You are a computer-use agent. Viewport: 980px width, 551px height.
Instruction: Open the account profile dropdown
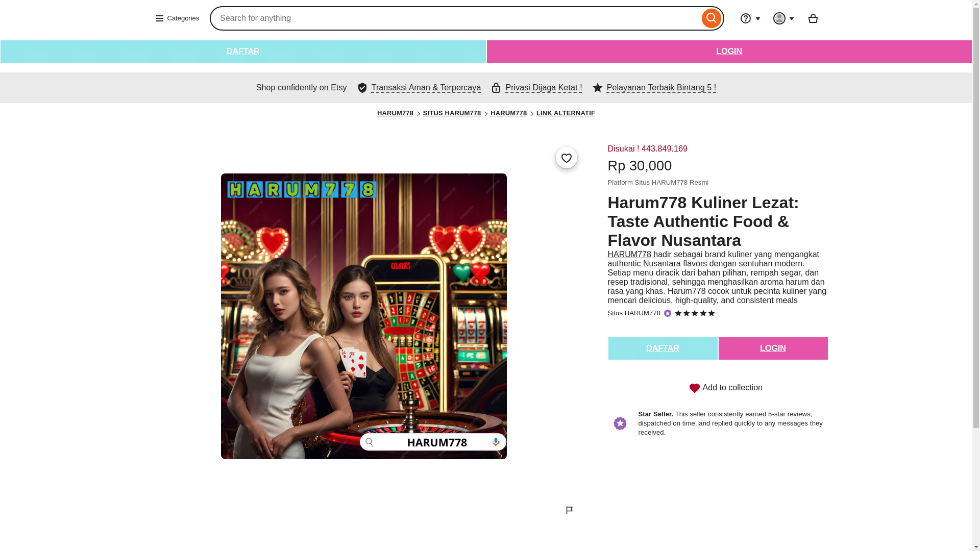pyautogui.click(x=783, y=18)
